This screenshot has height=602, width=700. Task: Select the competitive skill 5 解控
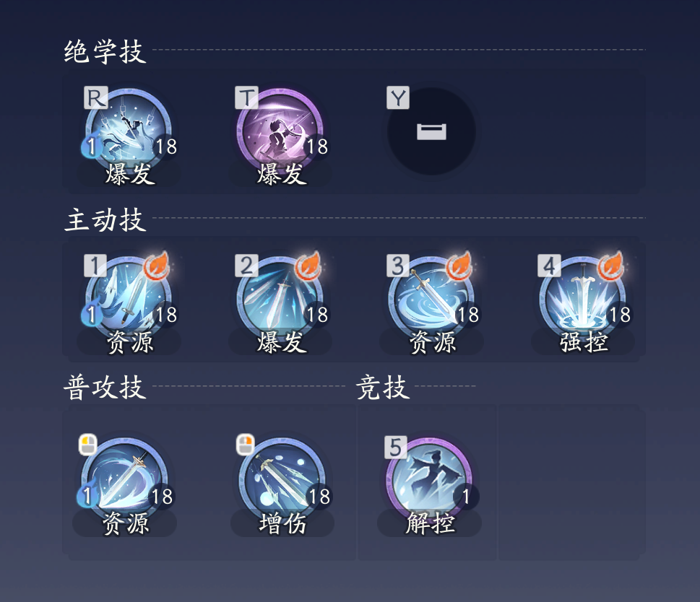click(429, 481)
